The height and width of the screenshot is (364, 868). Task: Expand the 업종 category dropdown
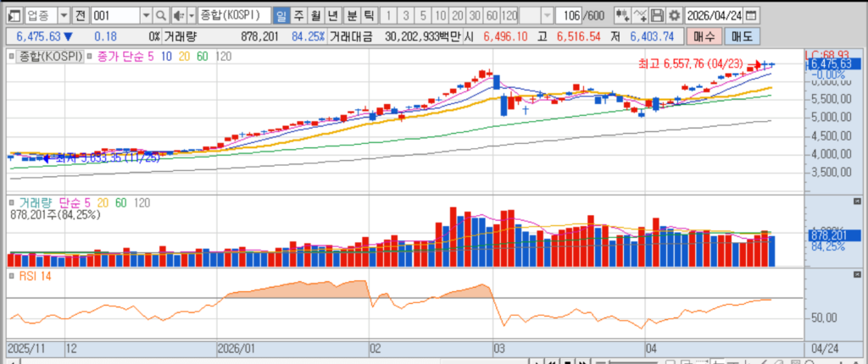(63, 16)
